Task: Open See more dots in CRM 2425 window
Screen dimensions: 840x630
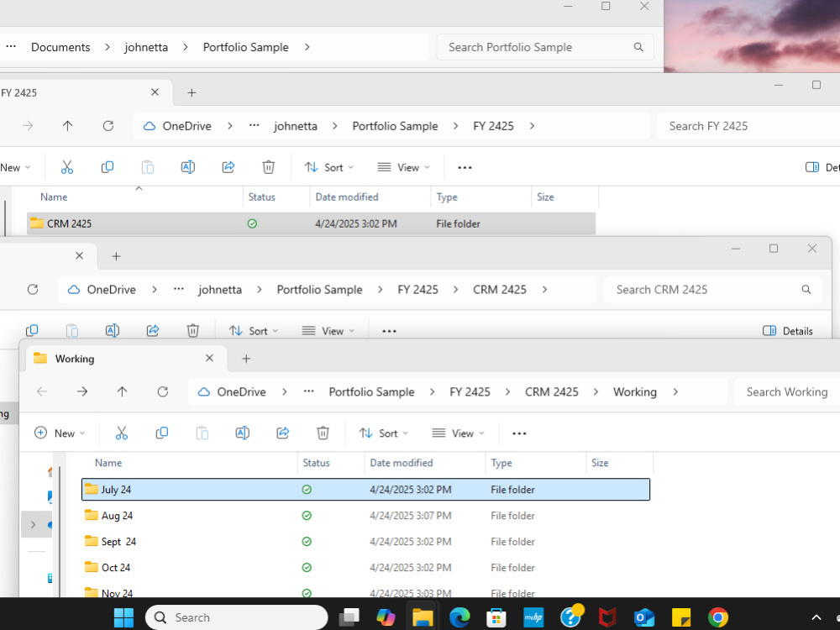Action: (389, 331)
